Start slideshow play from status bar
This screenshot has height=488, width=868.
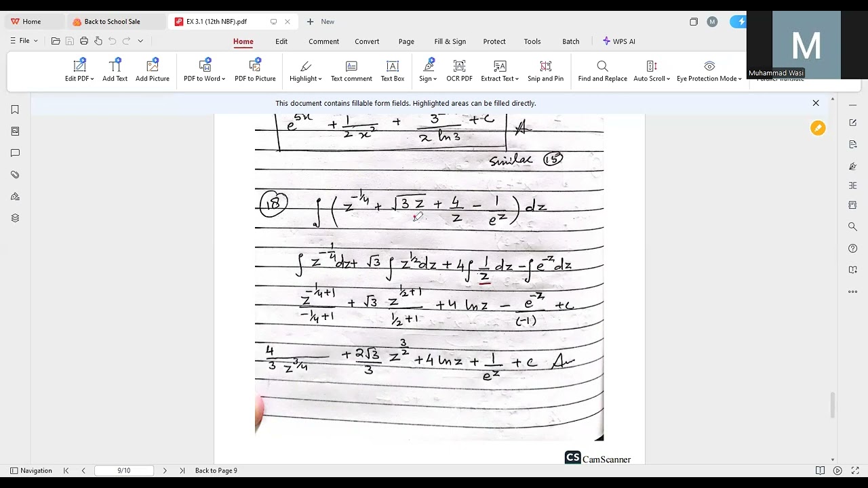[x=837, y=470]
